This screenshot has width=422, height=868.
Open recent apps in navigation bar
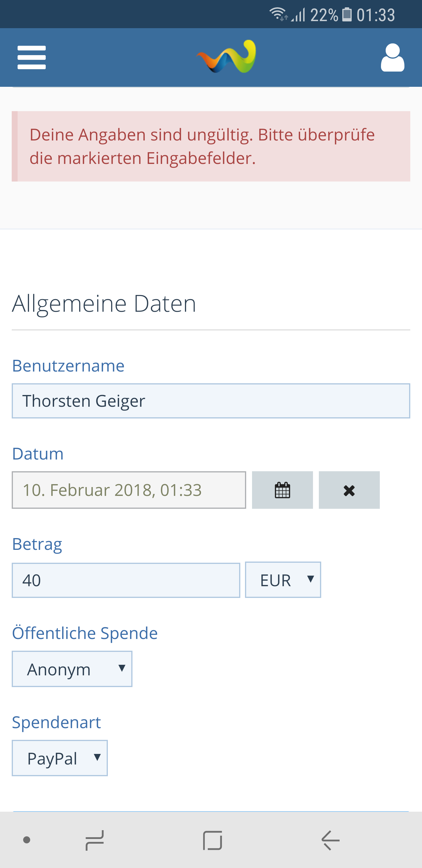pyautogui.click(x=95, y=840)
